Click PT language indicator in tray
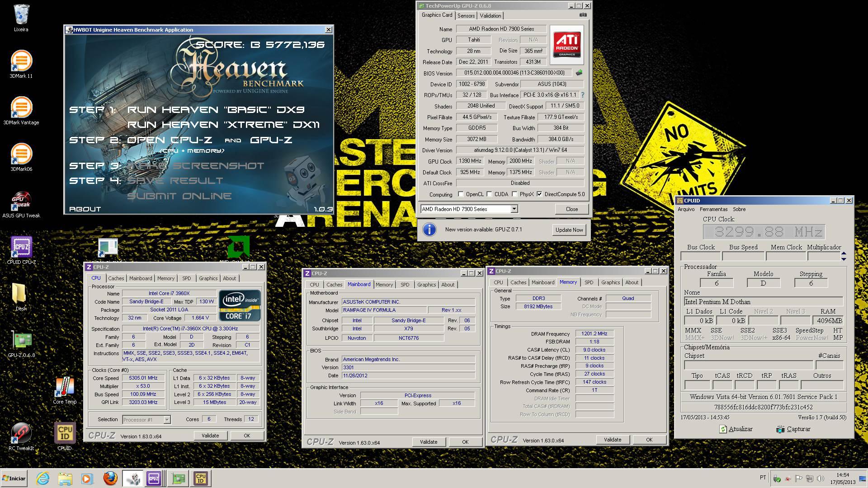The width and height of the screenshot is (868, 488). pyautogui.click(x=763, y=478)
